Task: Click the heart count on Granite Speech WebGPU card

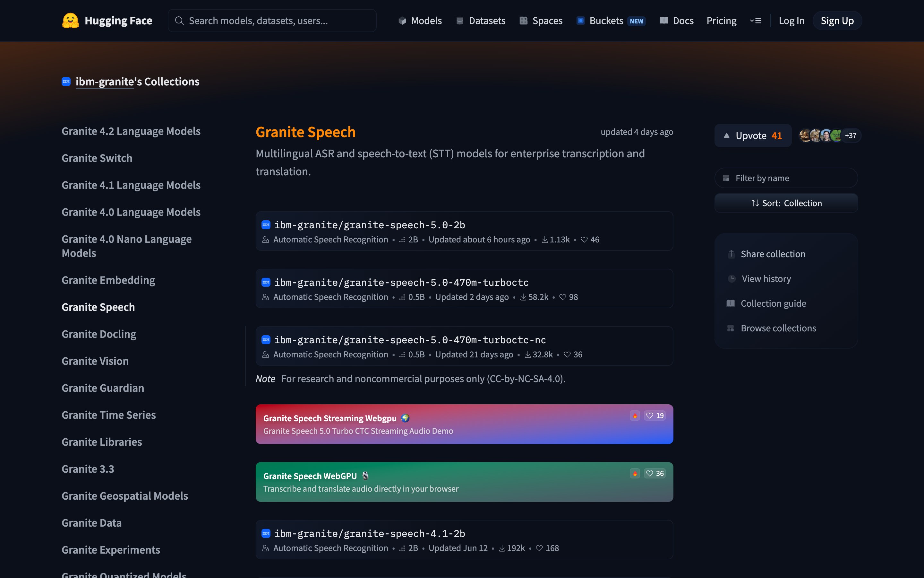Action: point(655,473)
